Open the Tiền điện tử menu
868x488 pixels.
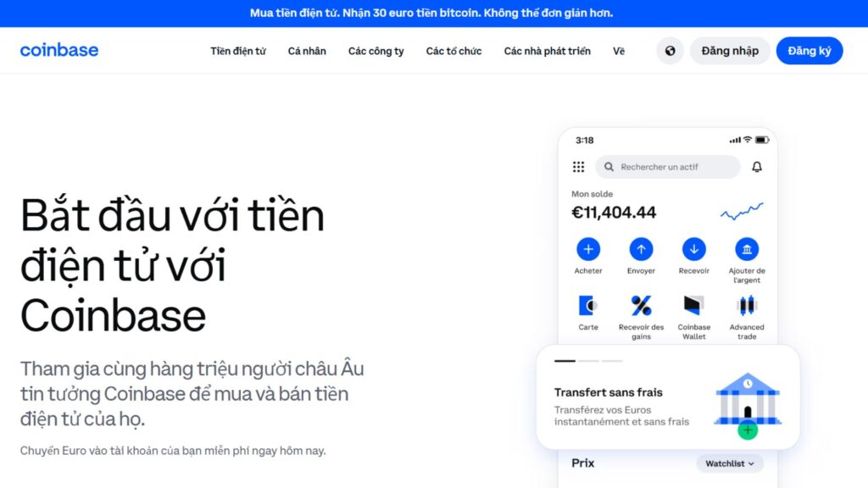tap(238, 51)
